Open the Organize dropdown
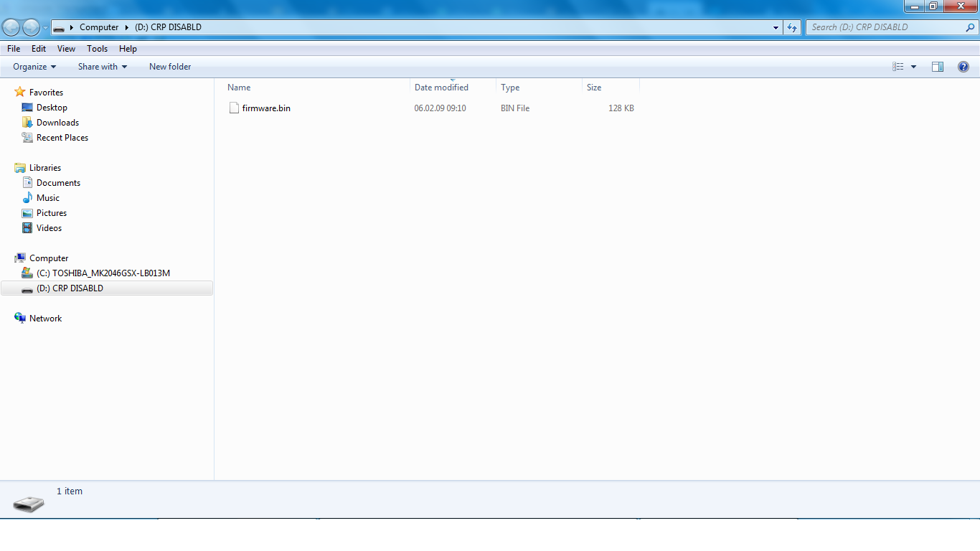 [x=34, y=67]
